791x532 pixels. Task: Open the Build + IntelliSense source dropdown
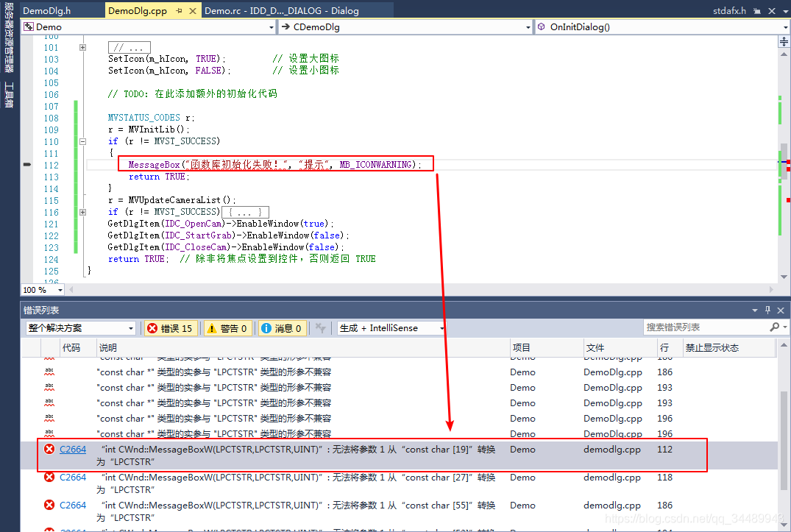click(x=391, y=328)
